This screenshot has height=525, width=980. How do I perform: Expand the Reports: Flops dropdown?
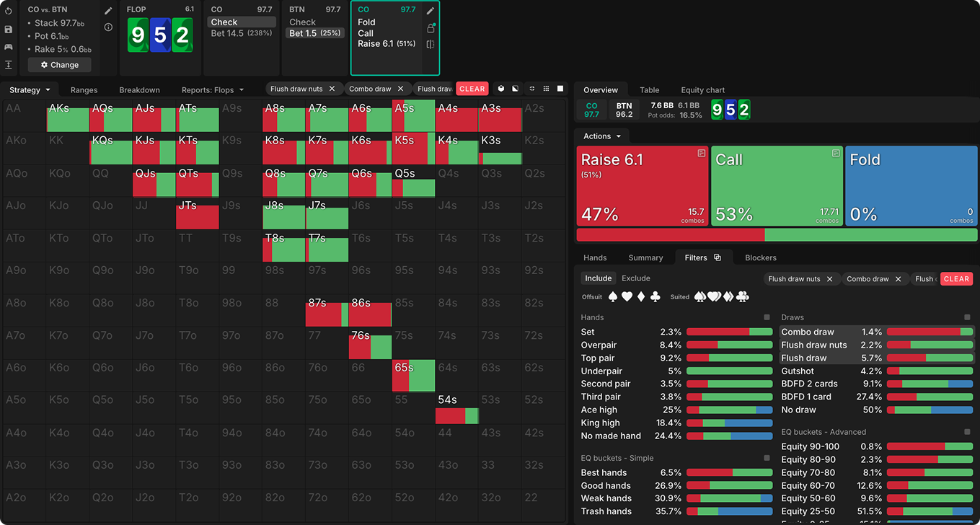coord(213,90)
